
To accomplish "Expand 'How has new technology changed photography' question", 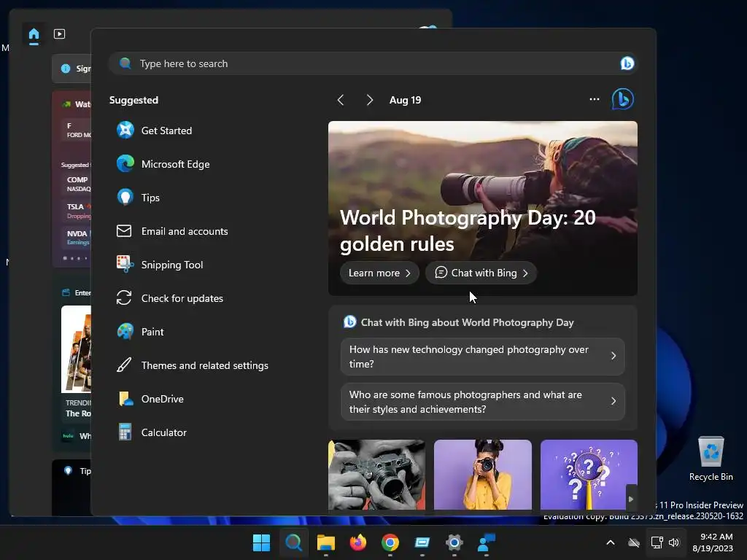I will tap(483, 356).
